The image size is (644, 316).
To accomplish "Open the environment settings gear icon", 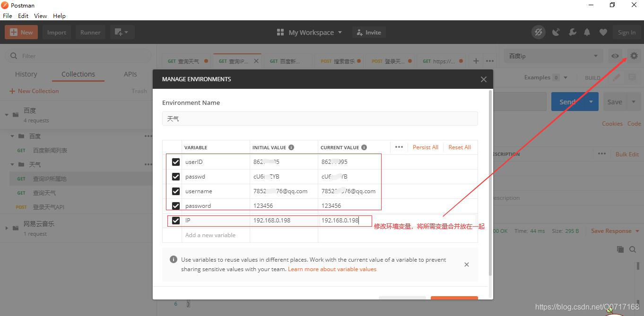I will click(x=634, y=56).
